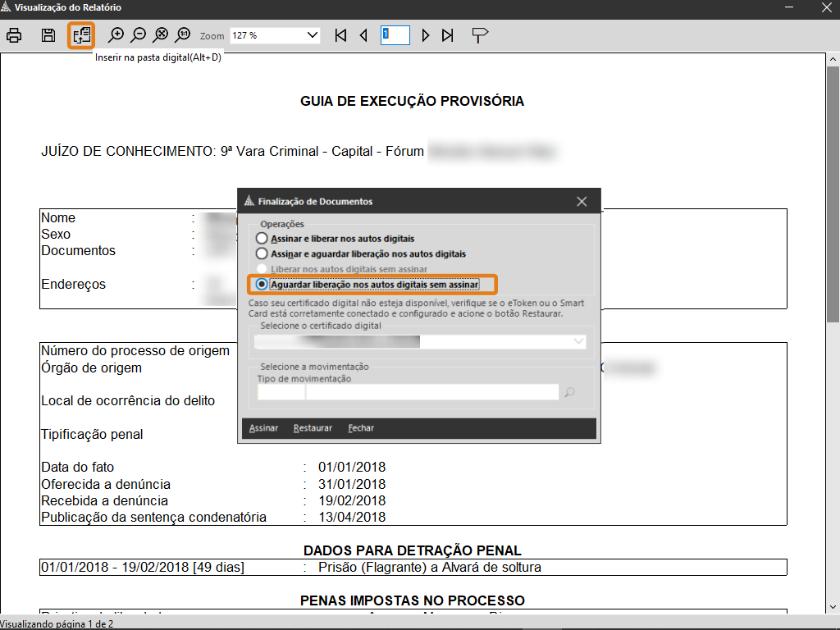
Task: Click the save diskette icon
Action: (48, 35)
